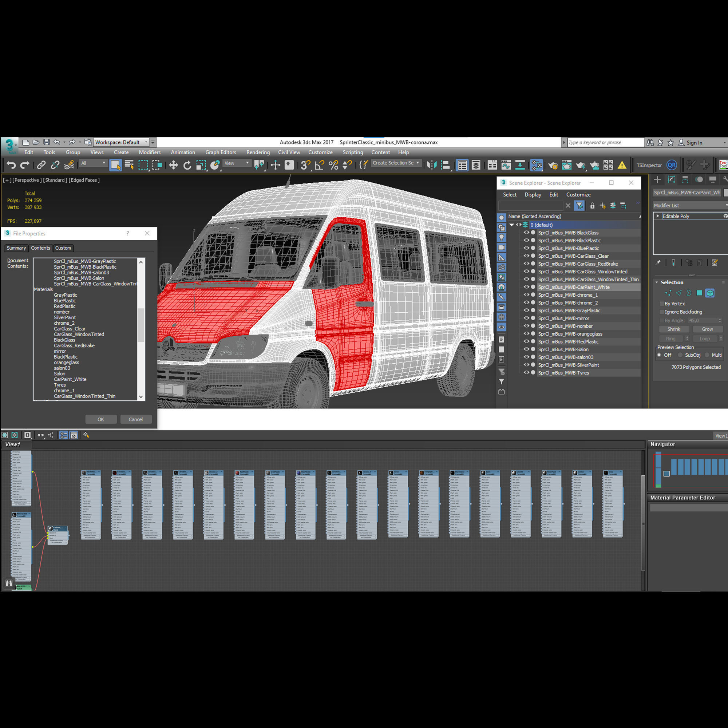The image size is (728, 728).
Task: Activate the Select Object arrow tool
Action: point(115,165)
